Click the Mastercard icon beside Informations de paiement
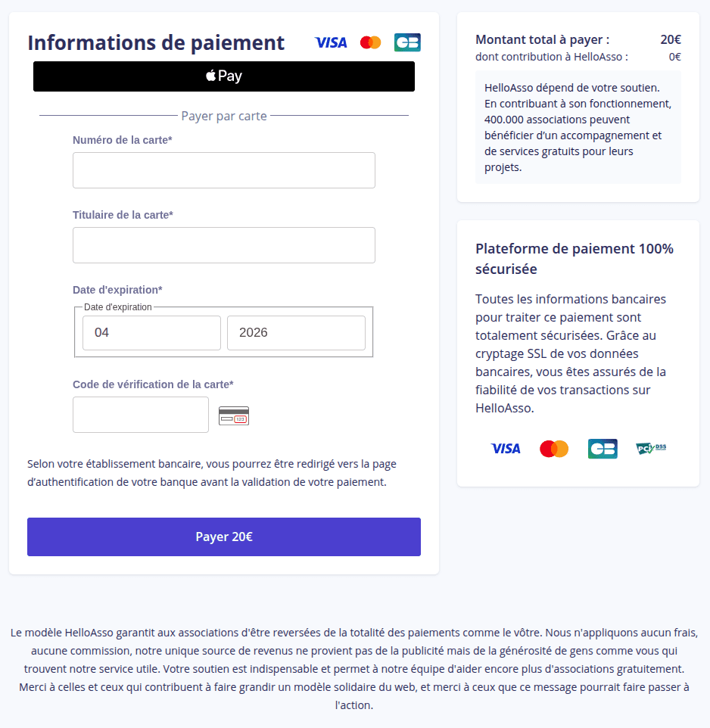 point(370,42)
